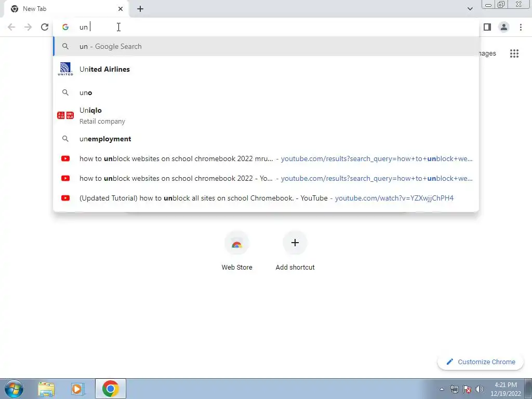532x399 pixels.
Task: Open 'unblock websites 2022 mru...' YouTube suggestion
Action: [x=266, y=158]
